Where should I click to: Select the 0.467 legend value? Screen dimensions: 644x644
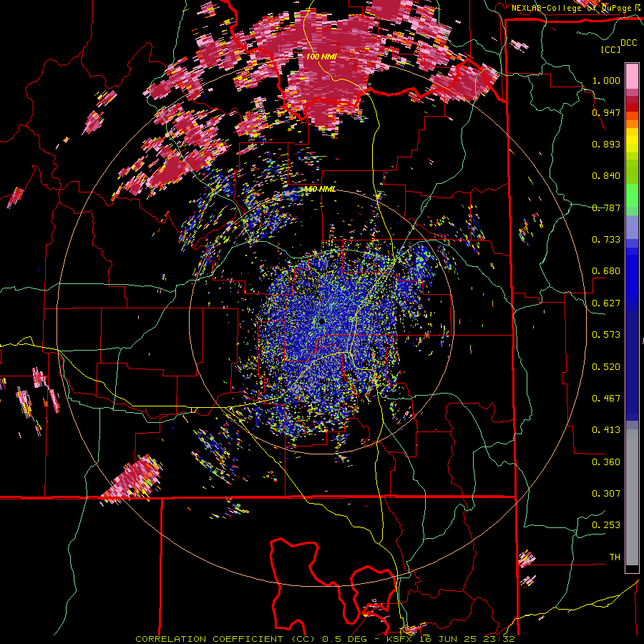point(606,399)
